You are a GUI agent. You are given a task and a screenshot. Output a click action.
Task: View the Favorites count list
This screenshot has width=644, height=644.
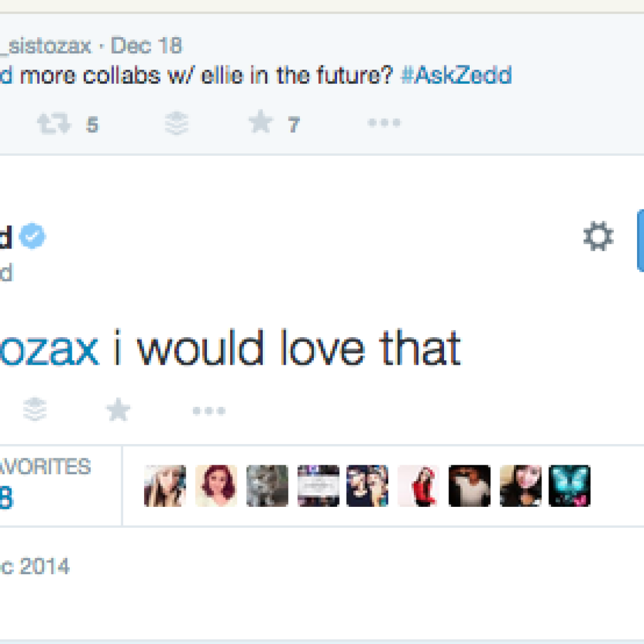tap(44, 486)
